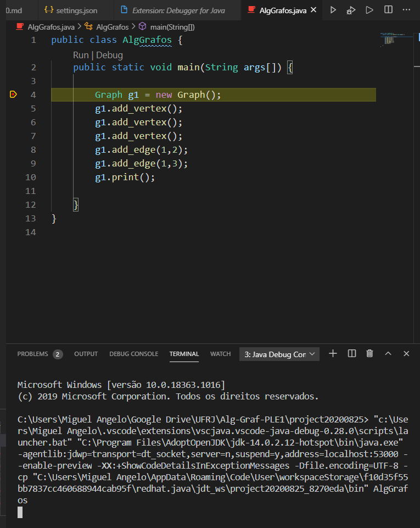Screen dimensions: 420x528
Task: Click the outlined Run Code triangle icon
Action: coord(369,10)
